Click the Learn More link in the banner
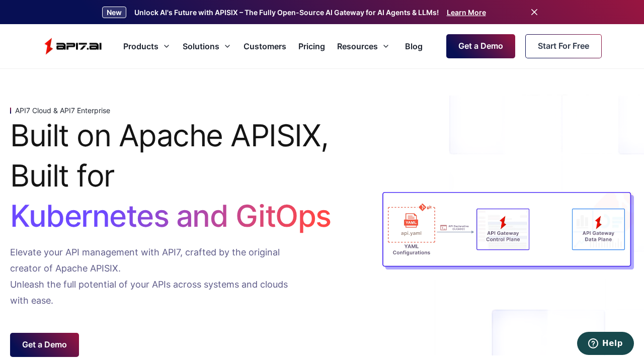 coord(466,12)
